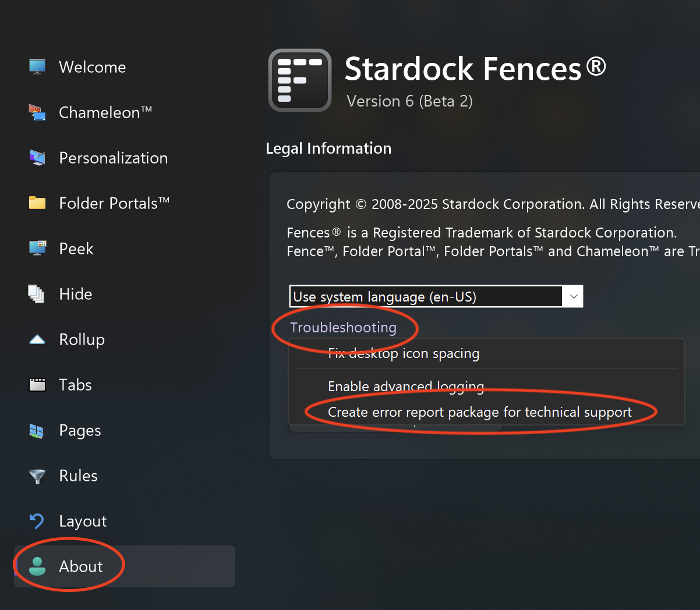The width and height of the screenshot is (700, 610).
Task: Click the Peek monitor icon
Action: coord(37,249)
